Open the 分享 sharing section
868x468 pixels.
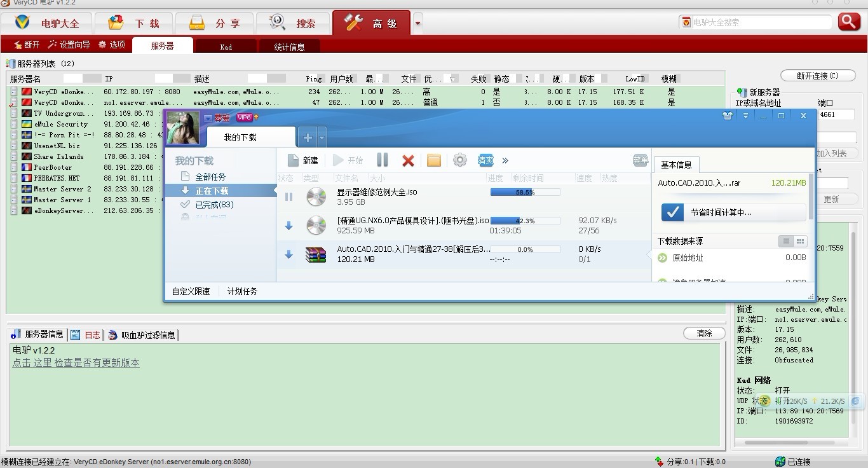coord(214,24)
